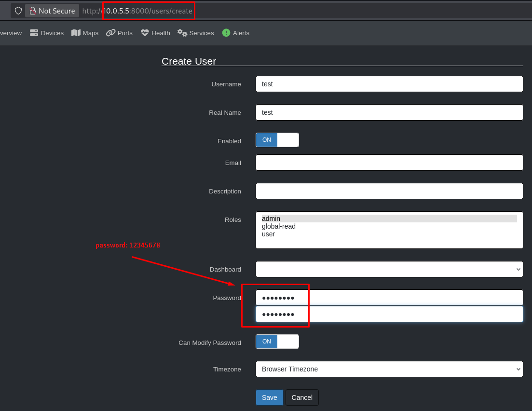
Task: Focus the Email input field
Action: click(x=389, y=163)
